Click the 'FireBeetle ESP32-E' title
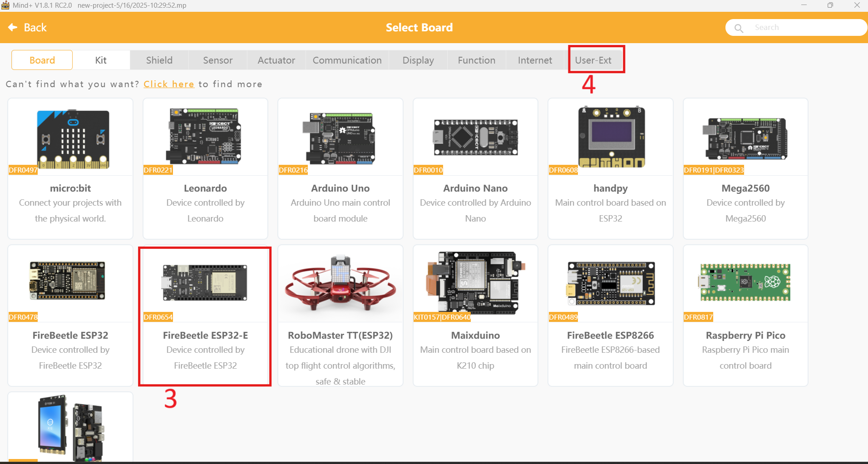Viewport: 868px width, 464px height. pyautogui.click(x=205, y=336)
